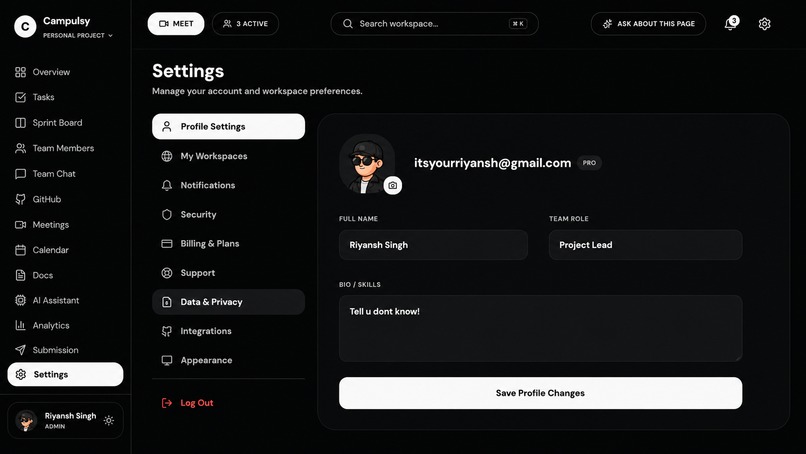Open Tasks in the sidebar
Viewport: 806px width, 454px height.
coord(65,97)
